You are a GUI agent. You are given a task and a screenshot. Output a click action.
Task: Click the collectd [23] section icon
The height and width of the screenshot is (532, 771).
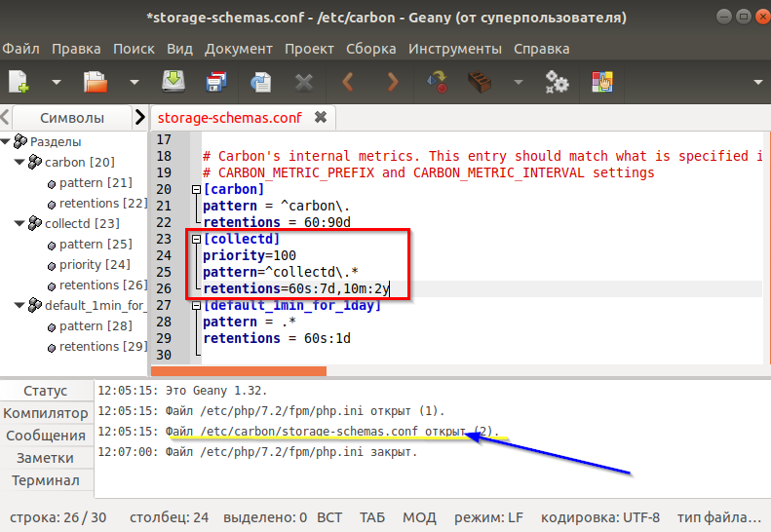pyautogui.click(x=35, y=223)
